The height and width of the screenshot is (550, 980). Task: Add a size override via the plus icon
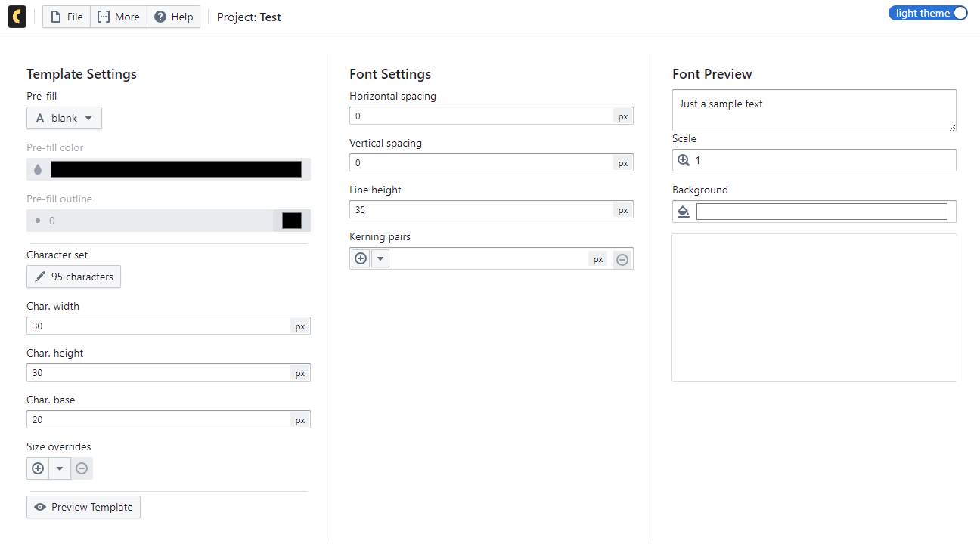[x=38, y=468]
